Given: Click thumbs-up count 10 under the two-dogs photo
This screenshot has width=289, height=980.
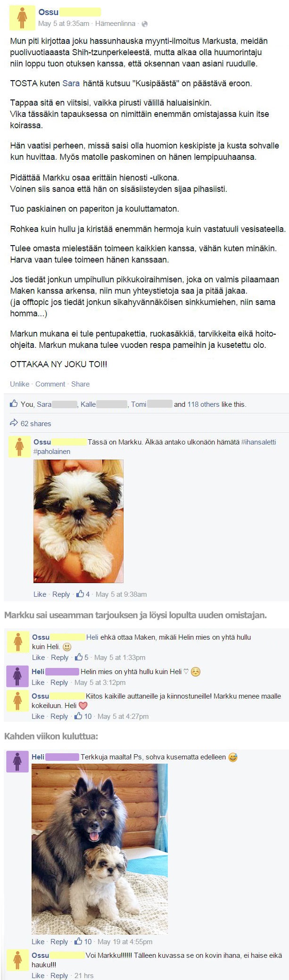Looking at the screenshot, I should click(x=84, y=941).
